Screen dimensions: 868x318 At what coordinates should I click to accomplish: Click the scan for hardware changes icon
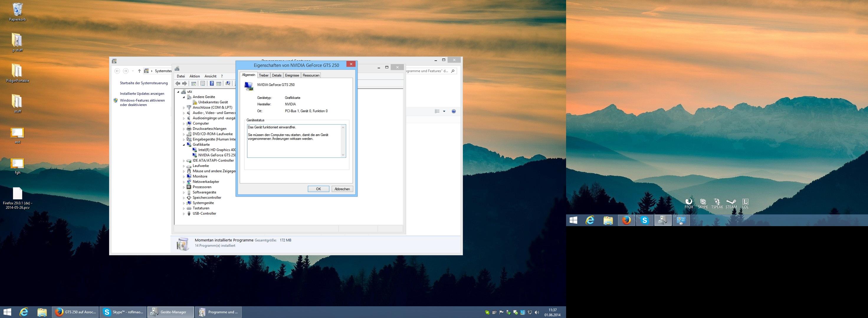[228, 83]
